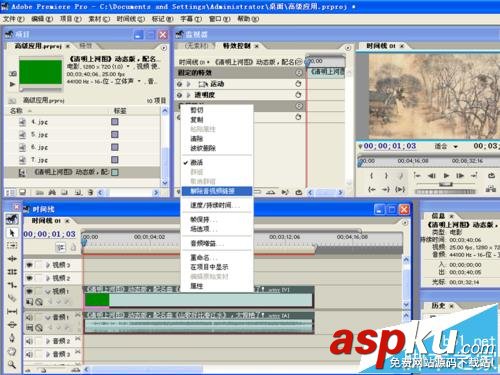The image size is (500, 375).
Task: Click the program monitor jog slider
Action: (445, 192)
